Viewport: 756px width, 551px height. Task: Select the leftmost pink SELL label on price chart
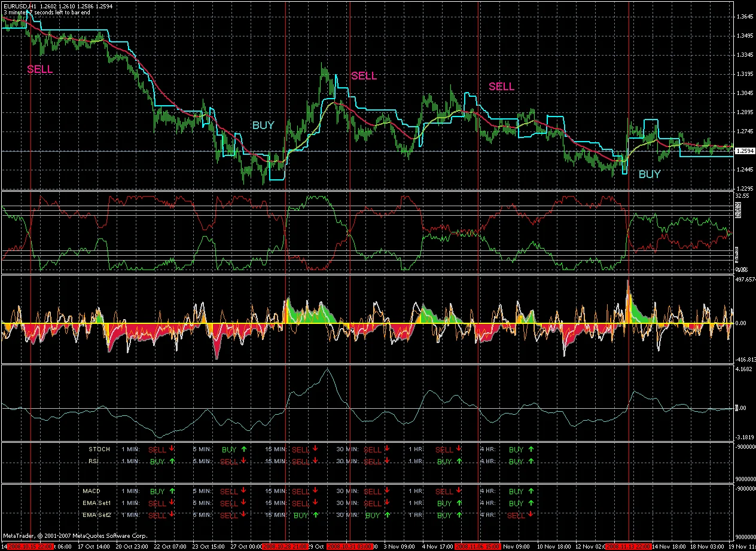(x=40, y=69)
